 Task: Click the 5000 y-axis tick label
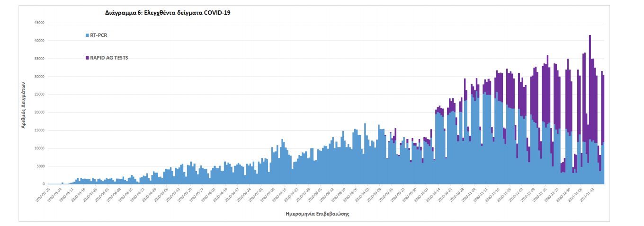click(40, 166)
